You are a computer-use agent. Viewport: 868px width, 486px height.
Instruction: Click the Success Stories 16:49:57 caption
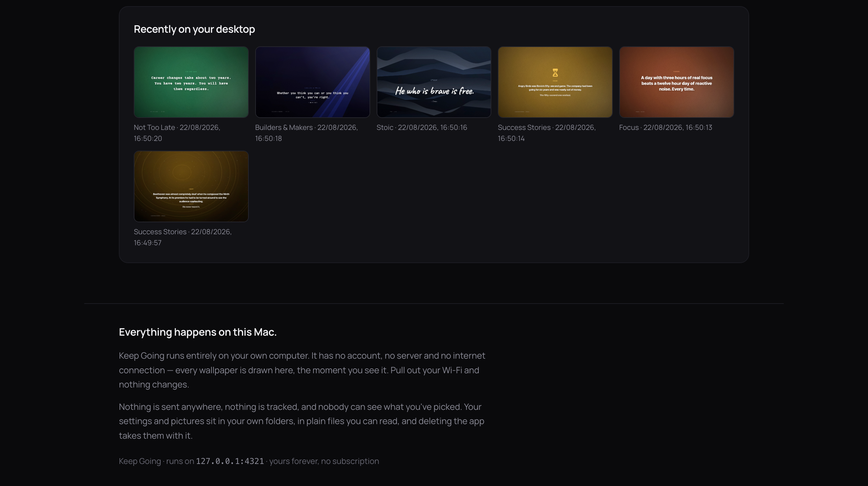pos(183,237)
